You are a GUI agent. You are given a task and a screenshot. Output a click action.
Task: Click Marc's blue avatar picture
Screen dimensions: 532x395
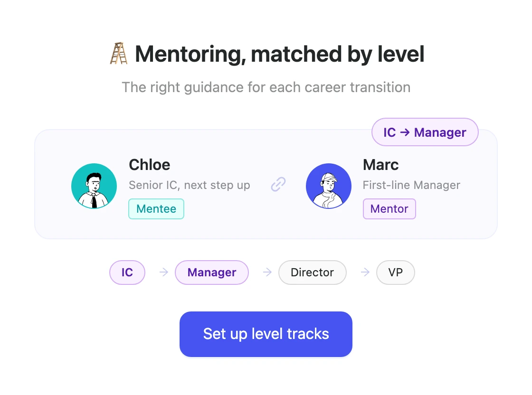(x=328, y=186)
